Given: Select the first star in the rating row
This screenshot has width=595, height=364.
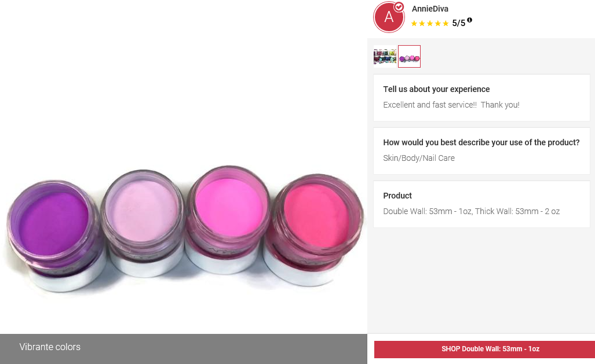Looking at the screenshot, I should [x=415, y=23].
